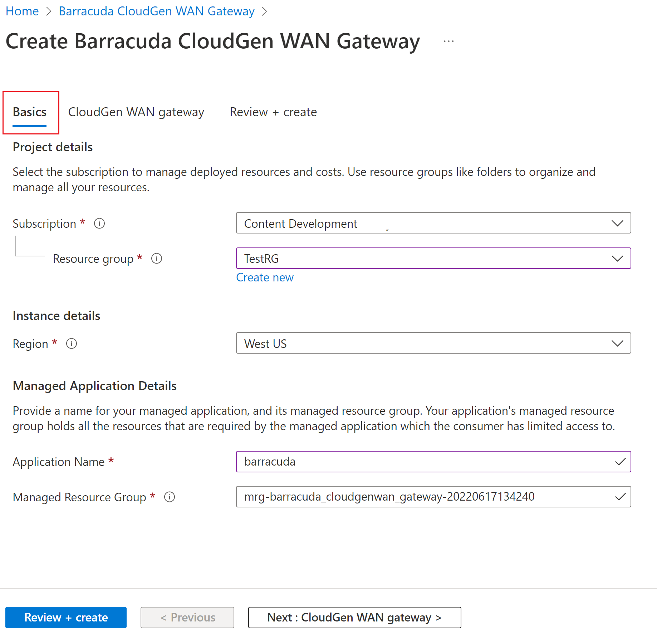The height and width of the screenshot is (644, 657).
Task: Click the Subscription field label
Action: coord(44,224)
